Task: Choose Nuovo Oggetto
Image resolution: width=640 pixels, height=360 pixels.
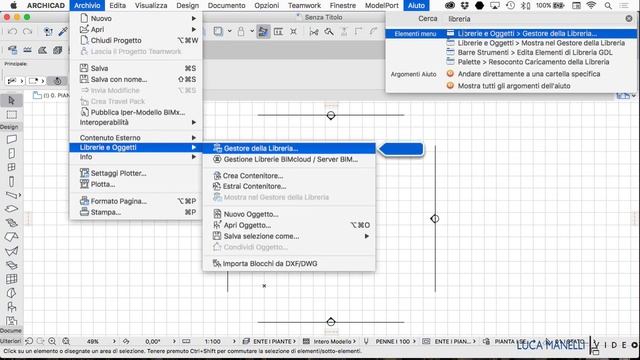Action: [289, 214]
